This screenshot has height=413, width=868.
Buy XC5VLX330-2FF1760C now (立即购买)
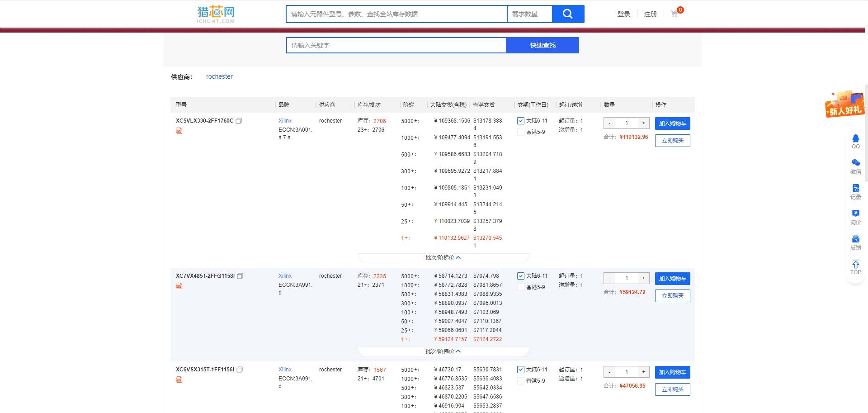coord(672,141)
